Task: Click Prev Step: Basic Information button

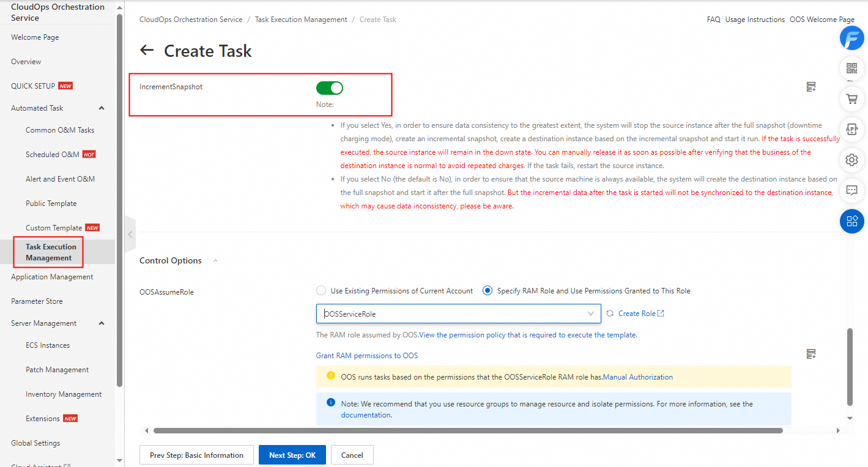Action: point(197,455)
